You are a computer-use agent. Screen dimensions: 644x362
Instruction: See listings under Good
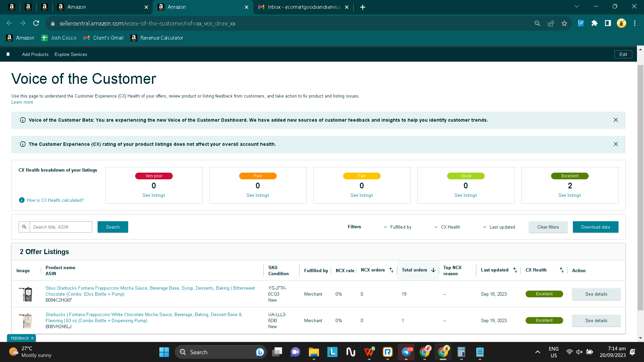coord(466,195)
